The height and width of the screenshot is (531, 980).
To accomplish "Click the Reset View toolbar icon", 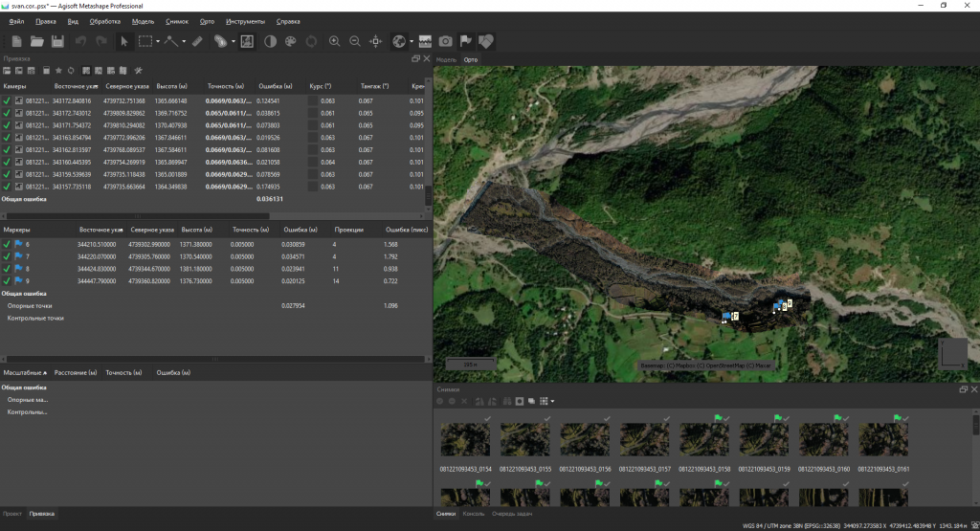I will [x=375, y=41].
